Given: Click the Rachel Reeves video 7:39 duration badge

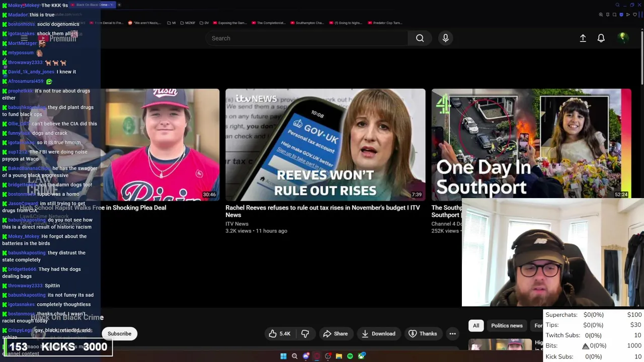Looking at the screenshot, I should 417,195.
